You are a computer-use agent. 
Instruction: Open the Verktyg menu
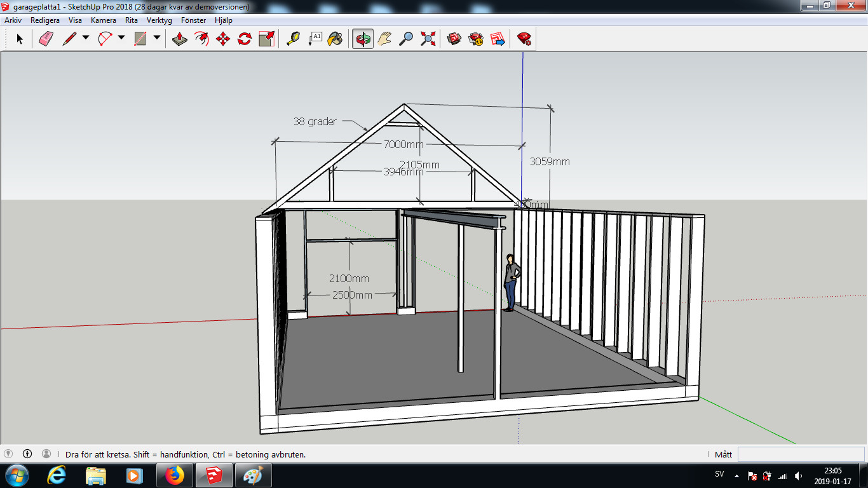pyautogui.click(x=159, y=20)
